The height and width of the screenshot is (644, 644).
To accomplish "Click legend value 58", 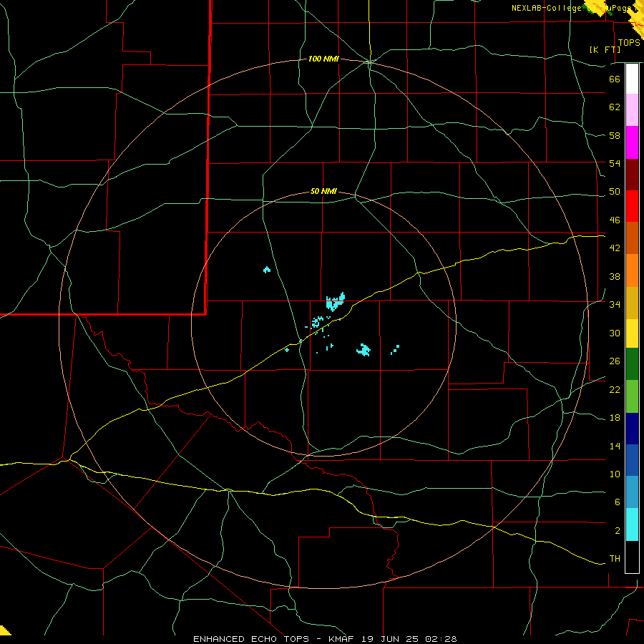I will coord(615,135).
